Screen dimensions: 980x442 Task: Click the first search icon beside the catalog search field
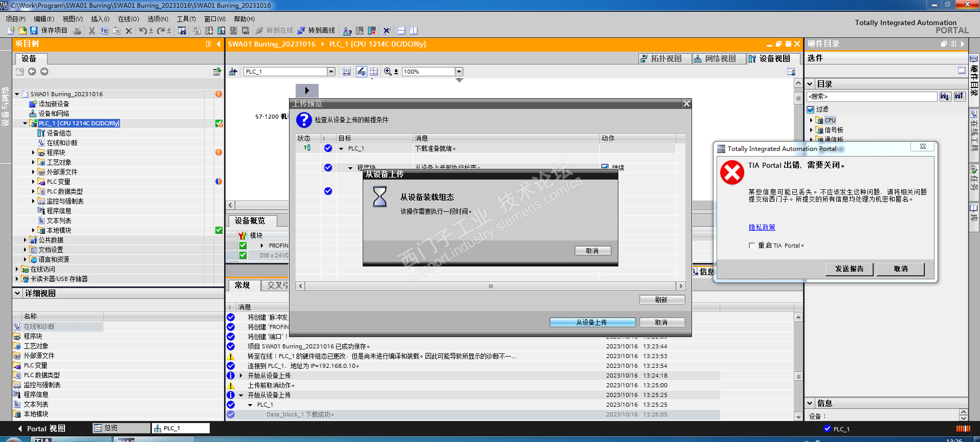945,96
